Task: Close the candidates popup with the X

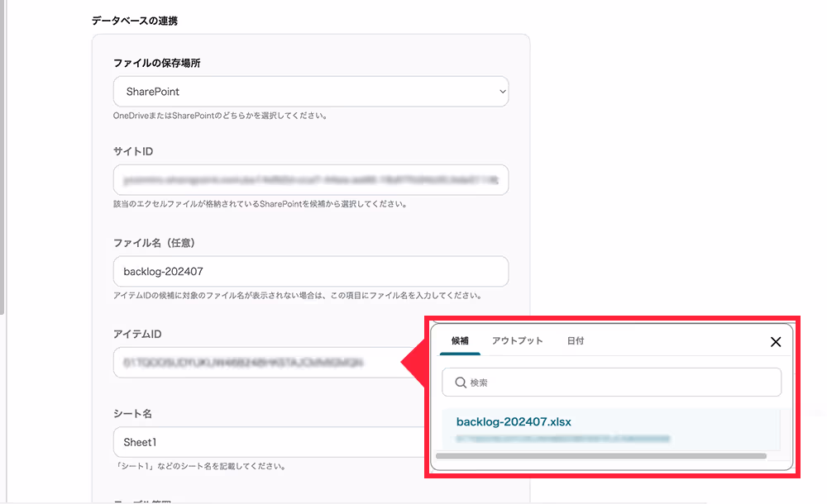Action: pyautogui.click(x=776, y=342)
